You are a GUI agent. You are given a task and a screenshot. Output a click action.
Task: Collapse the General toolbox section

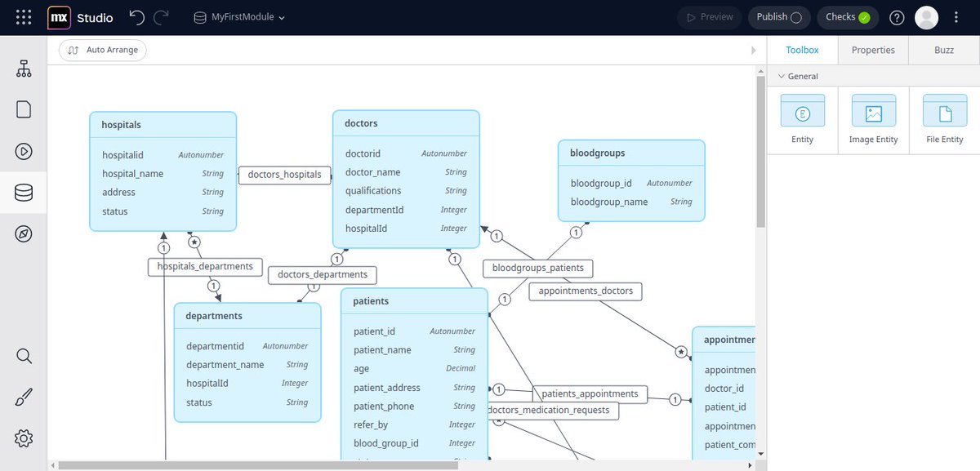tap(797, 76)
